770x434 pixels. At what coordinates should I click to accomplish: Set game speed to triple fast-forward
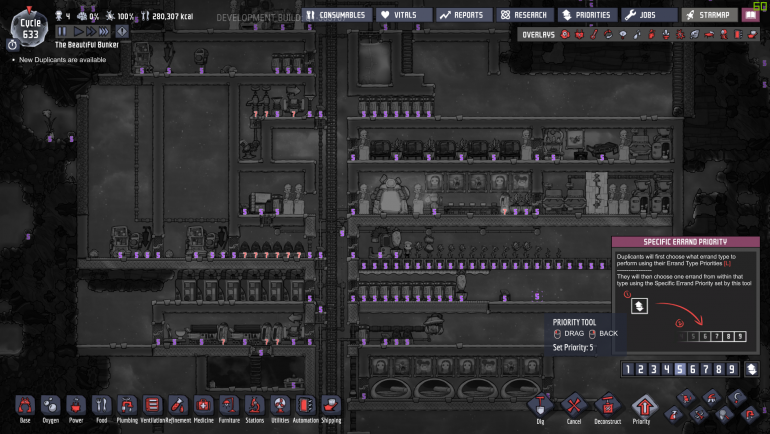[x=104, y=32]
